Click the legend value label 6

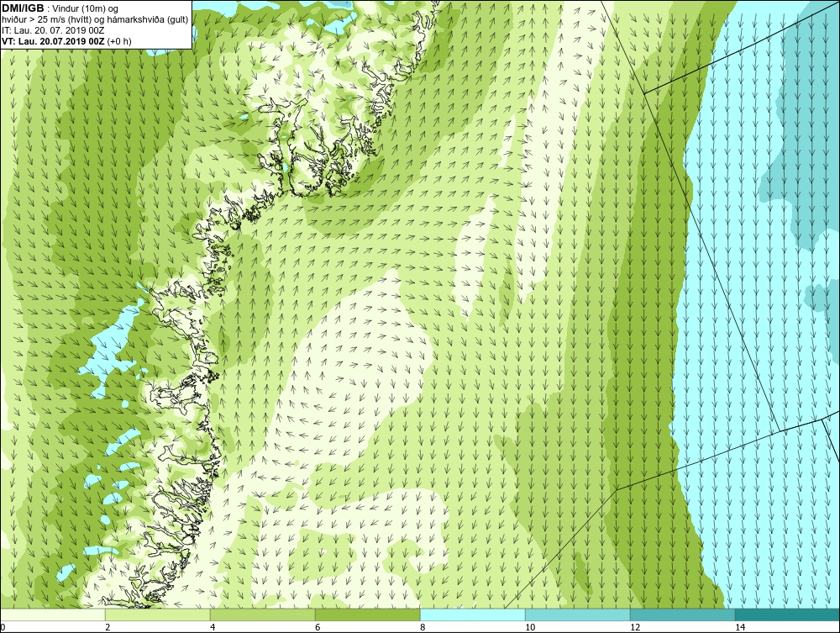pos(318,627)
